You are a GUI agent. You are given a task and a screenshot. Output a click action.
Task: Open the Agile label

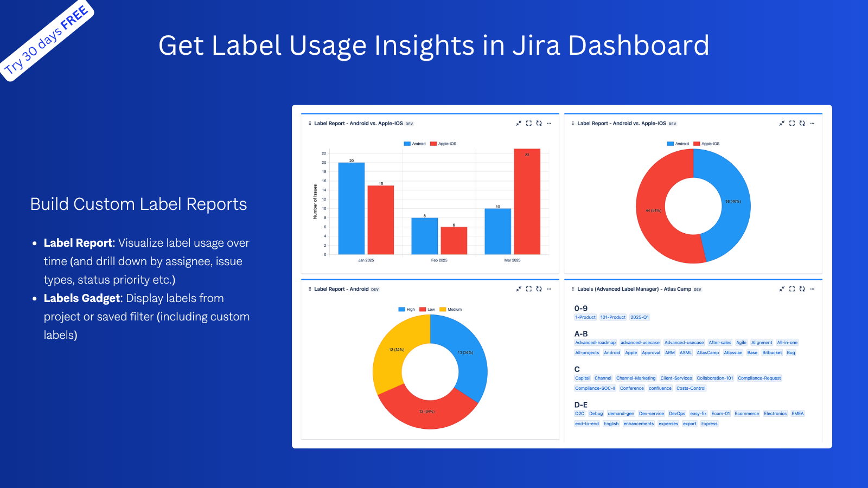pyautogui.click(x=742, y=343)
